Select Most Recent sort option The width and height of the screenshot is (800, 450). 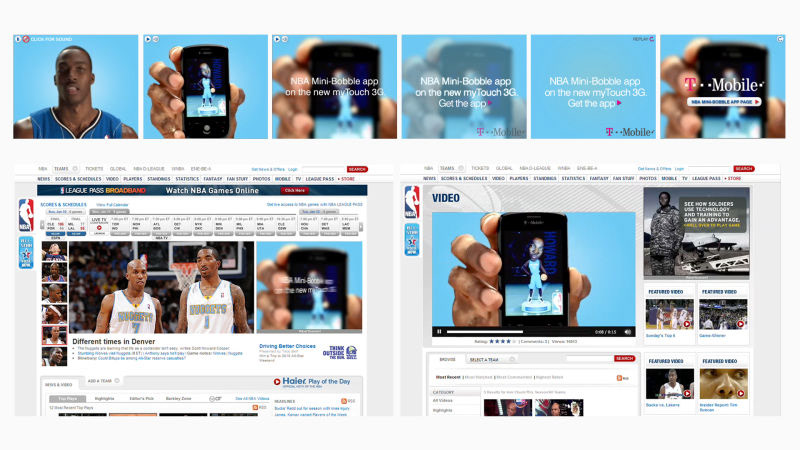[x=448, y=378]
